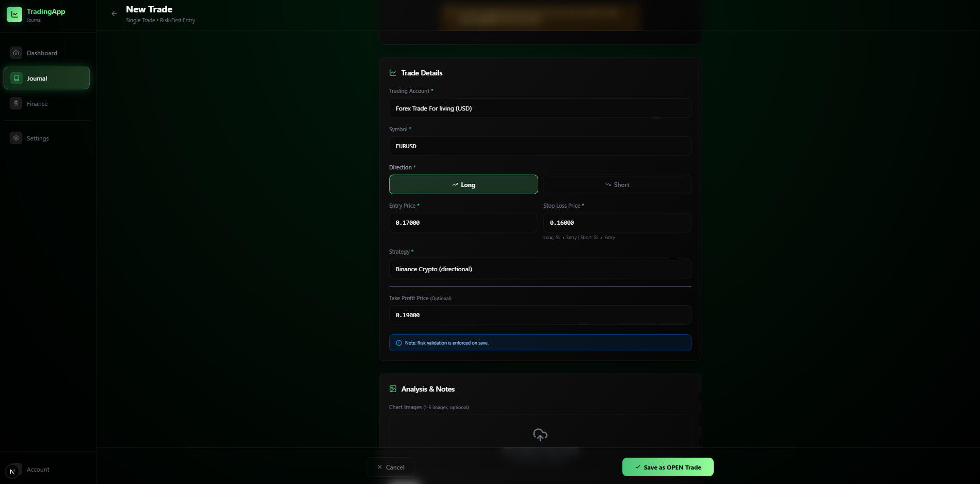
Task: Click the TradingApp logo icon
Action: [x=14, y=14]
